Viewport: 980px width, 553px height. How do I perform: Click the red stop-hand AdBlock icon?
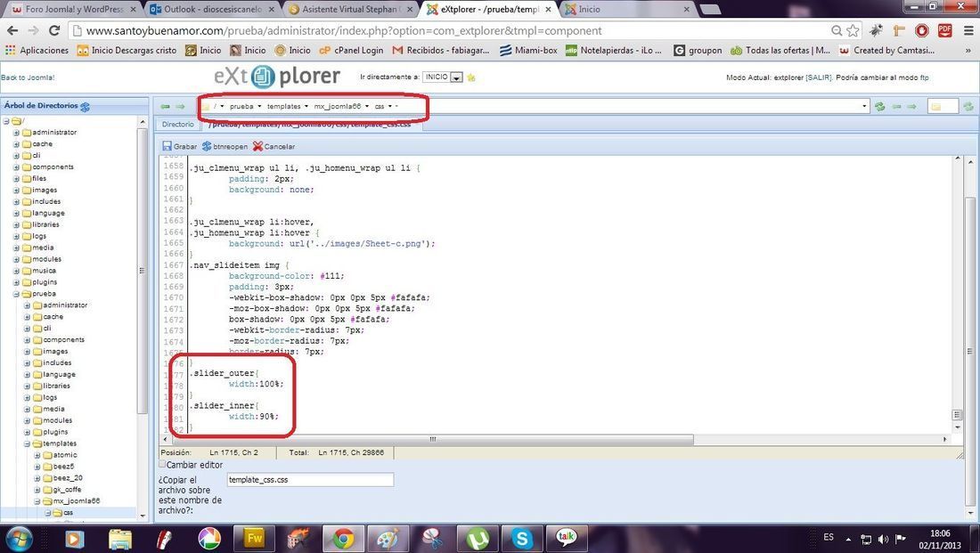[x=921, y=30]
